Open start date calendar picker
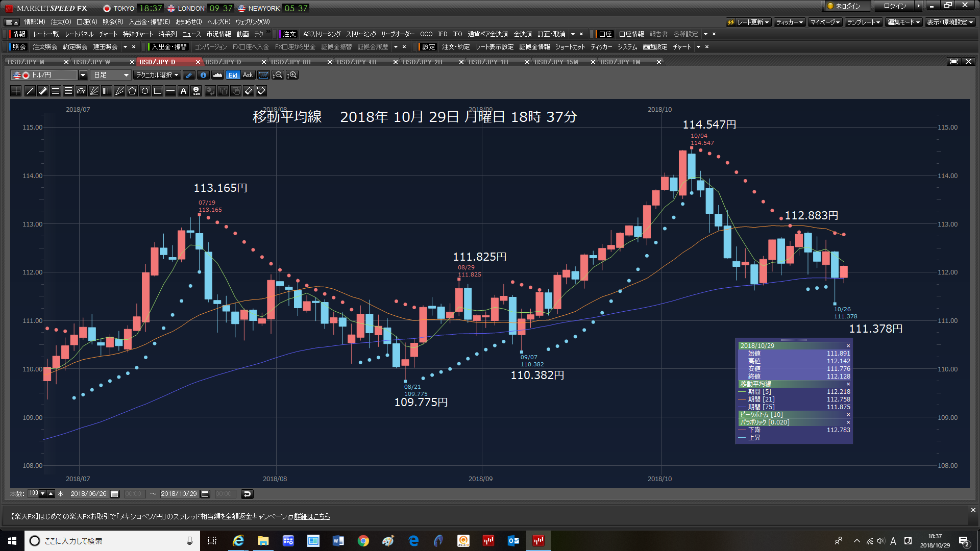Image resolution: width=980 pixels, height=551 pixels. (115, 494)
